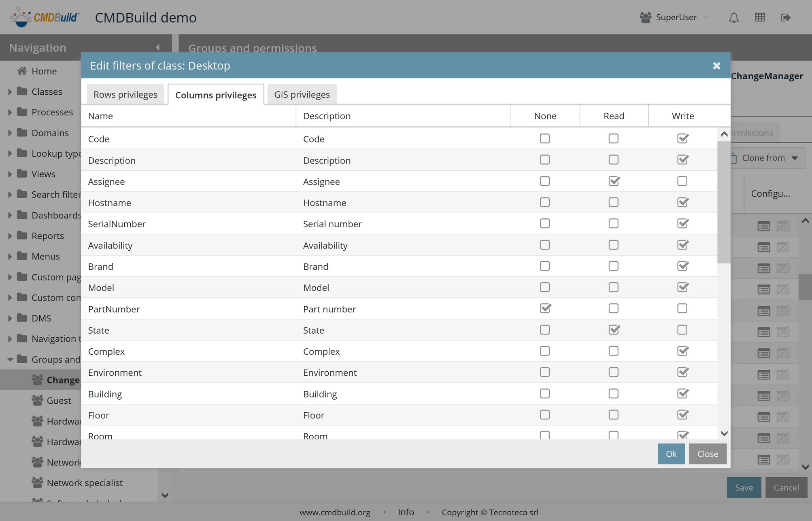The height and width of the screenshot is (521, 812).
Task: Open the GIS privileges tab
Action: tap(302, 95)
